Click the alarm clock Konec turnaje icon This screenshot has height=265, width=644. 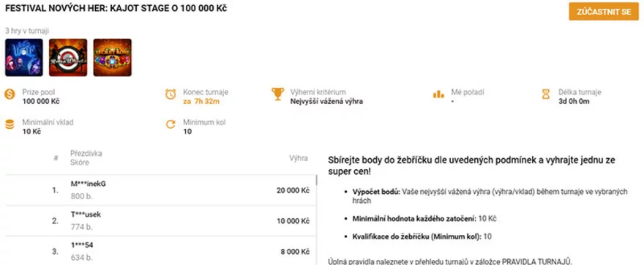click(x=171, y=94)
